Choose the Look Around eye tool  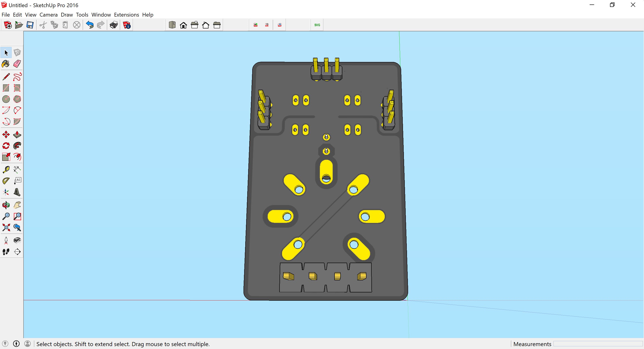tap(17, 240)
